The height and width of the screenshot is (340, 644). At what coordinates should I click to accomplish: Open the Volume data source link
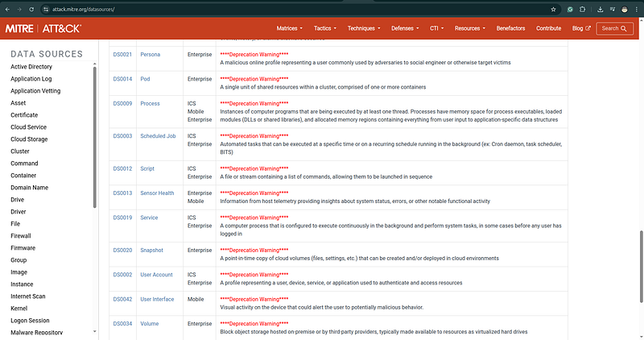tap(149, 324)
